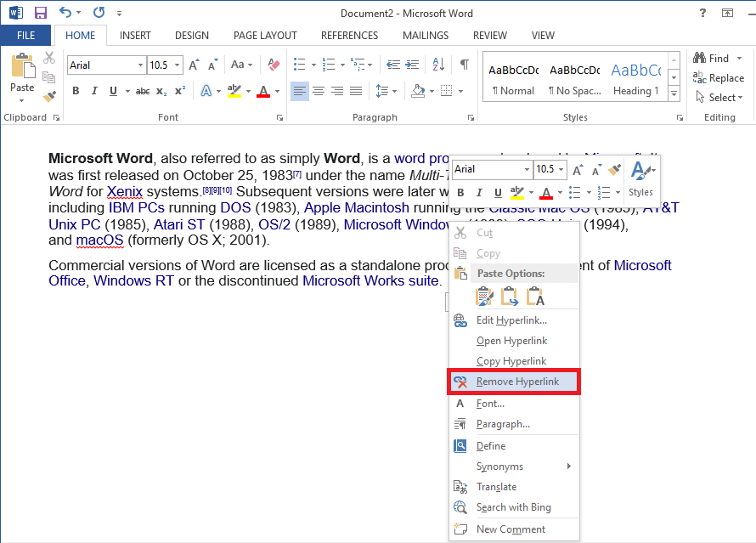Image resolution: width=756 pixels, height=543 pixels.
Task: Apply Heading 1 style
Action: coord(636,78)
